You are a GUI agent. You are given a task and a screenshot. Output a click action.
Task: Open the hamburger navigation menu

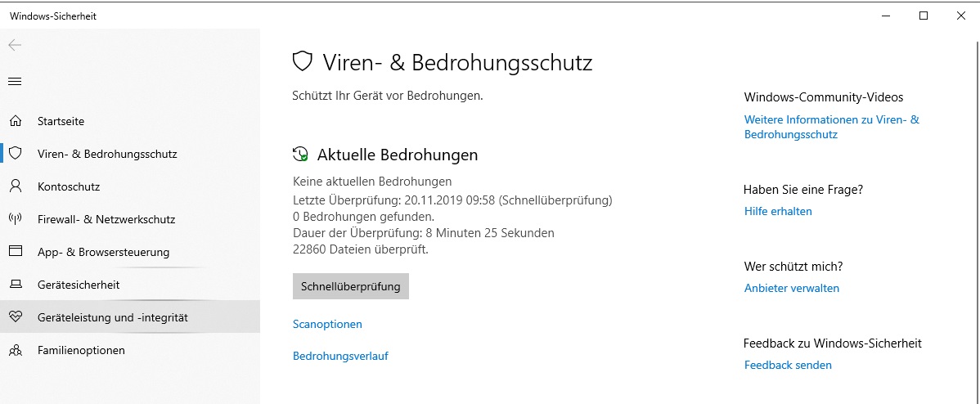pyautogui.click(x=15, y=81)
